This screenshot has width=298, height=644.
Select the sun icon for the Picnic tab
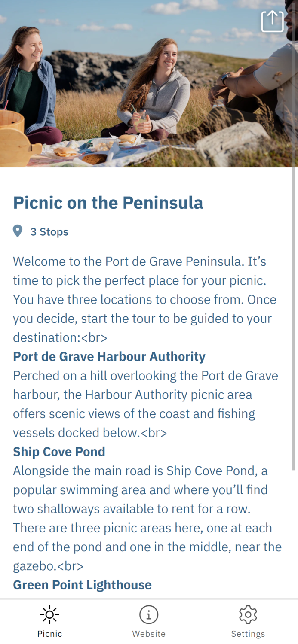click(x=49, y=614)
